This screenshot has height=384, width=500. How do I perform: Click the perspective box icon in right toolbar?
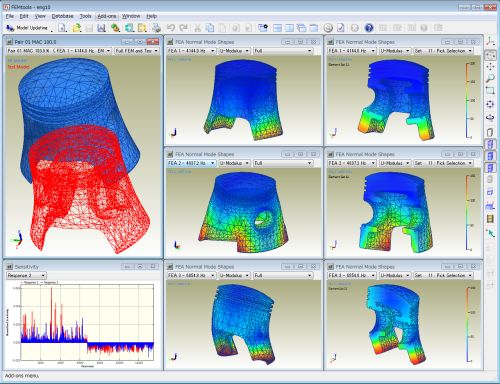click(x=490, y=191)
